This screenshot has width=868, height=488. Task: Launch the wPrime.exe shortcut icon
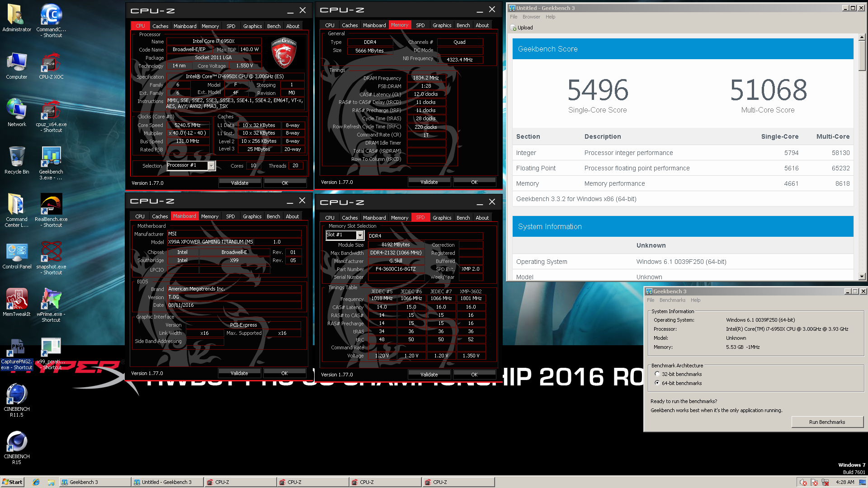[51, 305]
